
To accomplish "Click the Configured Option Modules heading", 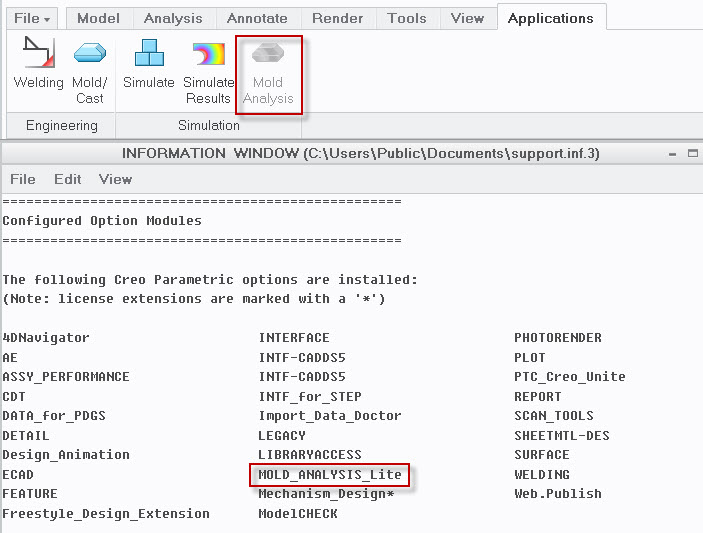I will 102,221.
